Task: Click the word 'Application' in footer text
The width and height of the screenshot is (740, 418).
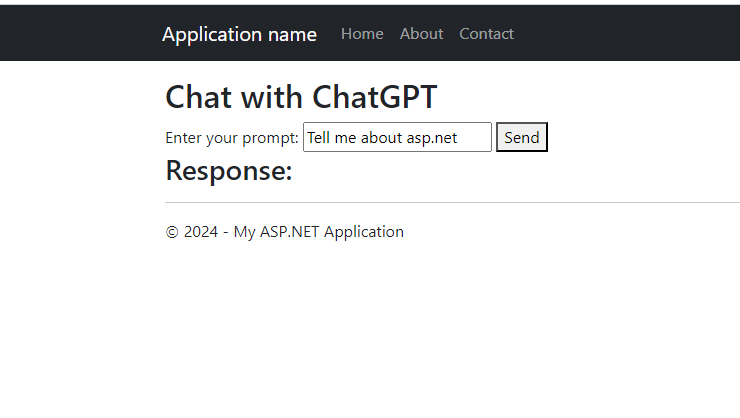Action: (364, 232)
